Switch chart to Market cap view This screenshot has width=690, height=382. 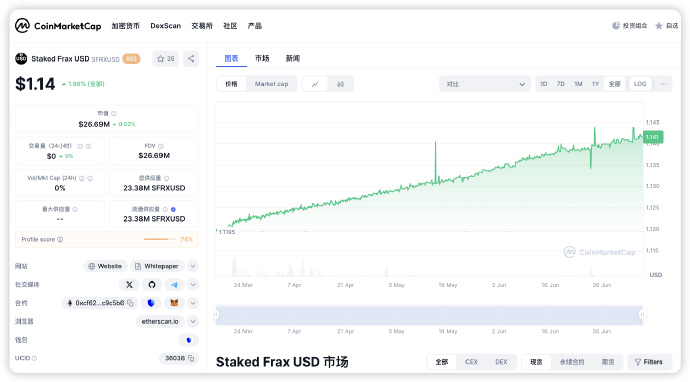(272, 84)
